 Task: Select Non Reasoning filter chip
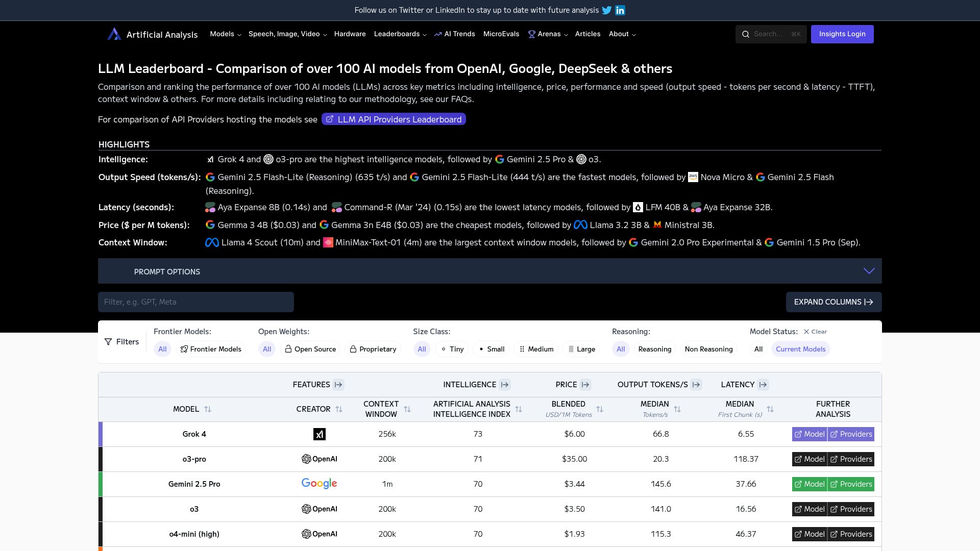point(708,349)
